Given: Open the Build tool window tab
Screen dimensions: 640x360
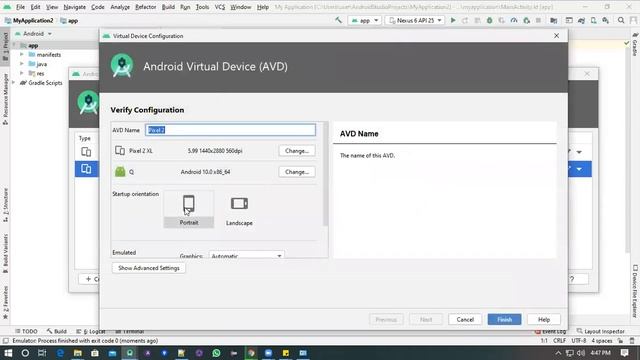Looking at the screenshot, I should pyautogui.click(x=57, y=331).
